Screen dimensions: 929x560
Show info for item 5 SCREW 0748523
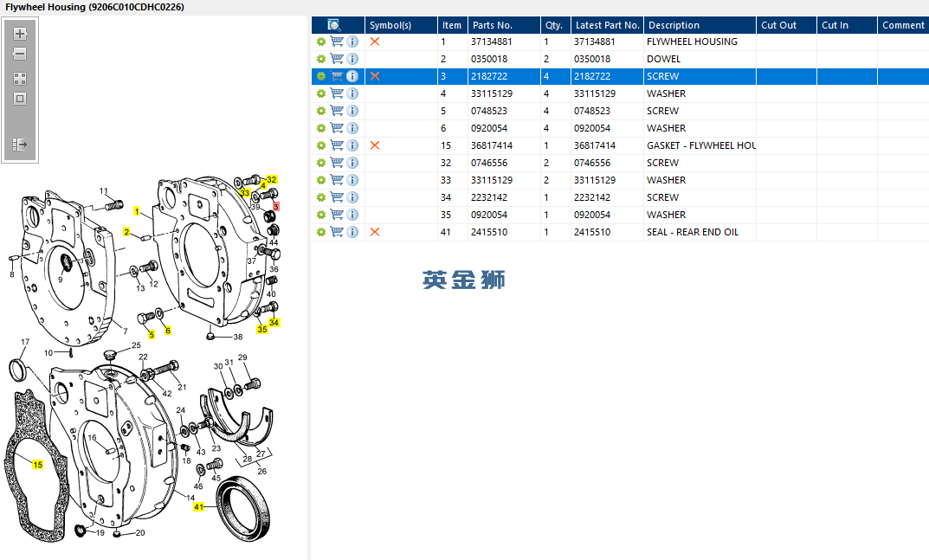pos(352,111)
